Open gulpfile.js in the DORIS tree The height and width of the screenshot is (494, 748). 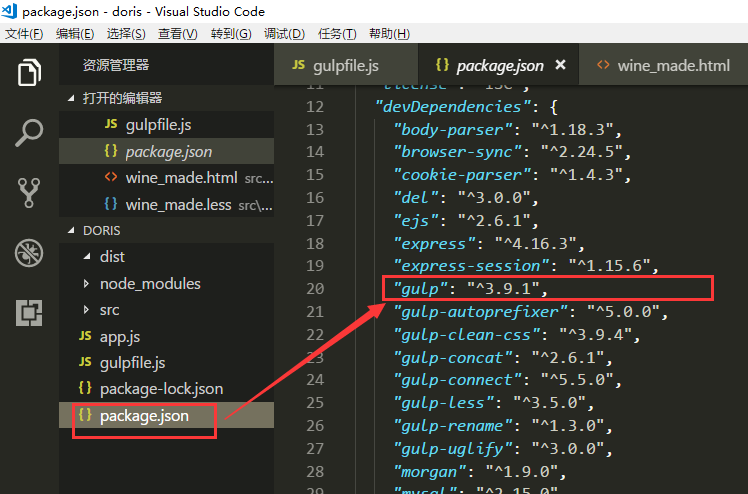(x=166, y=363)
